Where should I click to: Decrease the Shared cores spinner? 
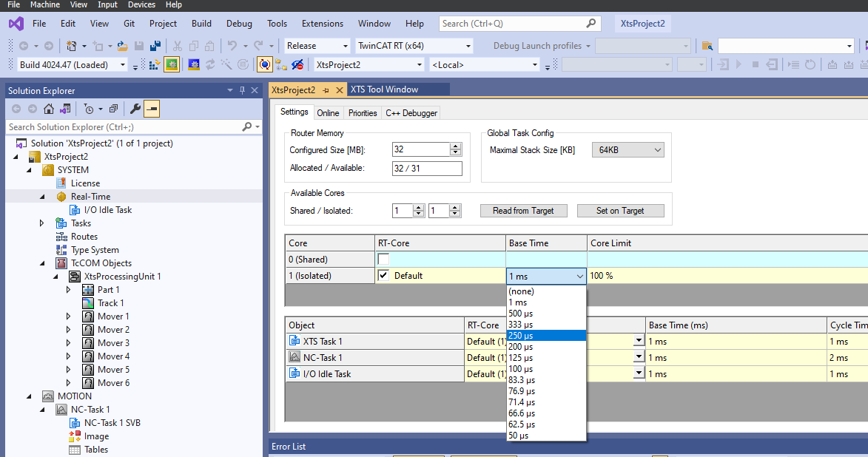419,214
